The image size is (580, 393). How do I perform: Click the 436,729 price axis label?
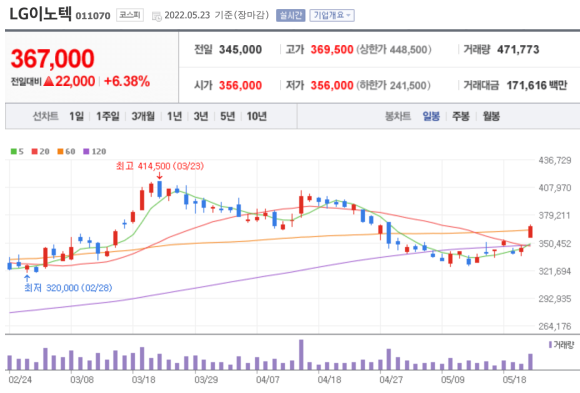pos(555,161)
